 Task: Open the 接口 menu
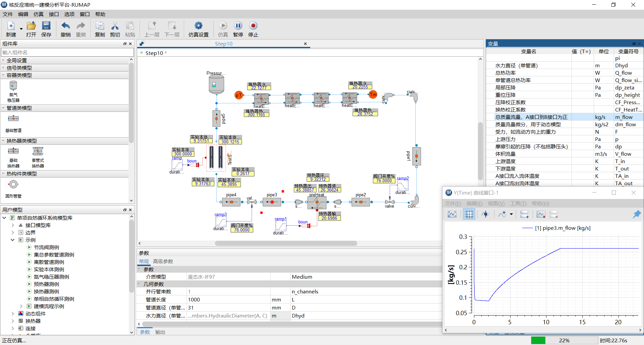tap(54, 14)
